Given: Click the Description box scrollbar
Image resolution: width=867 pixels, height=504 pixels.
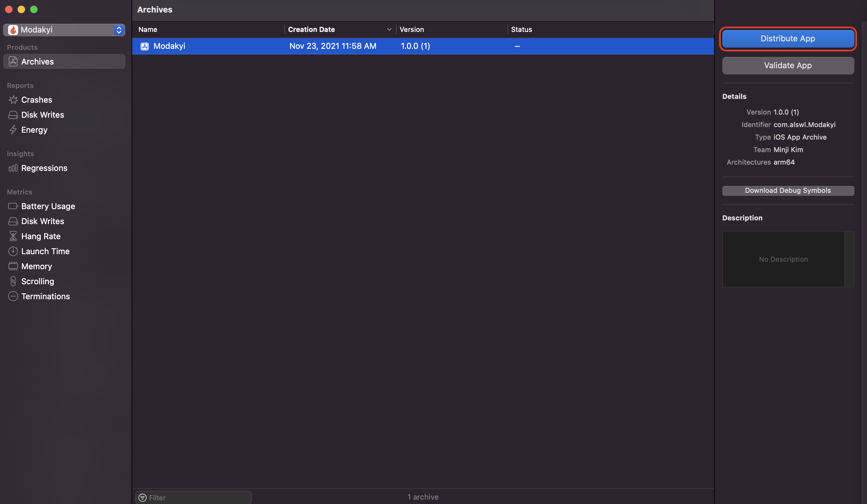Looking at the screenshot, I should pyautogui.click(x=849, y=259).
